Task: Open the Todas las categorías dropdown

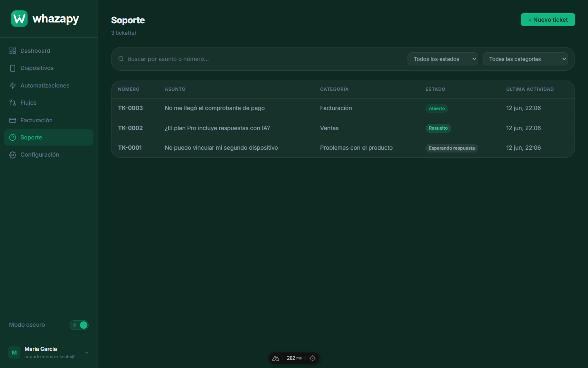Action: click(526, 59)
